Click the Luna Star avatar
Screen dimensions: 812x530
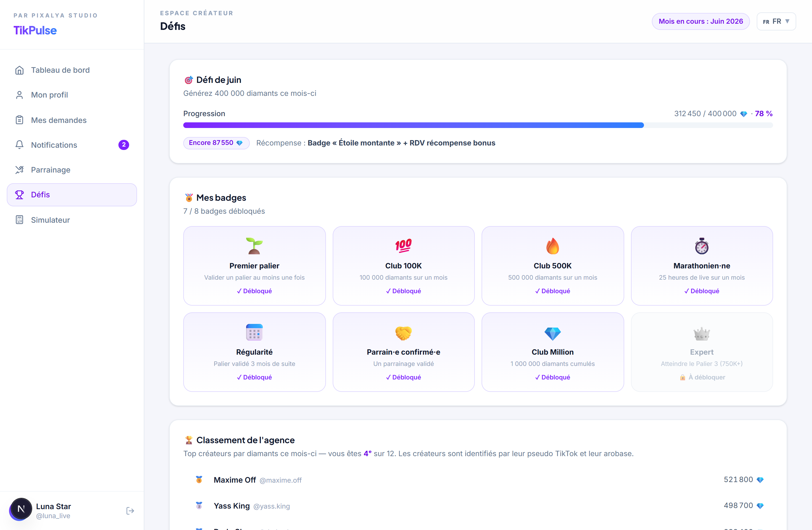tap(21, 509)
